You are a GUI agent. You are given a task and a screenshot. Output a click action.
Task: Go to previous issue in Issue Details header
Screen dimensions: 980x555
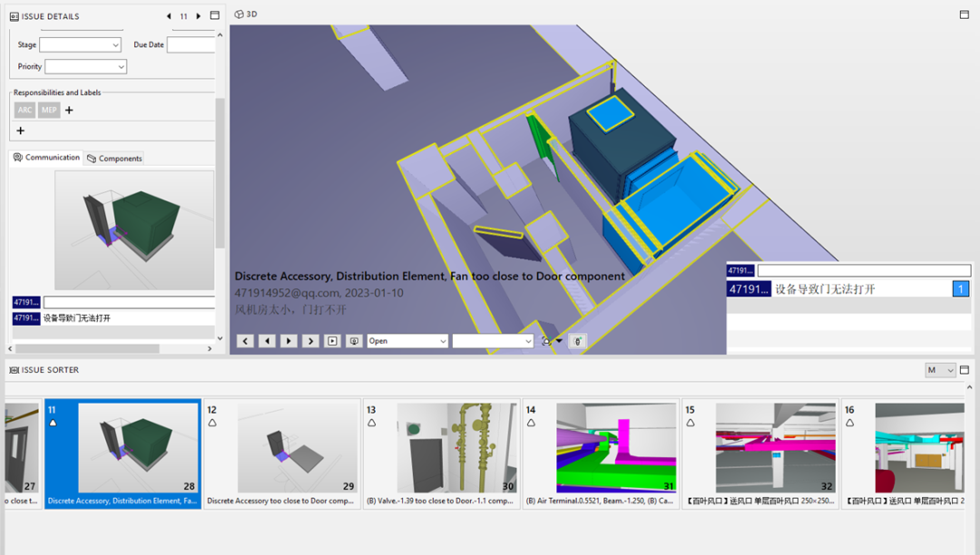[169, 16]
